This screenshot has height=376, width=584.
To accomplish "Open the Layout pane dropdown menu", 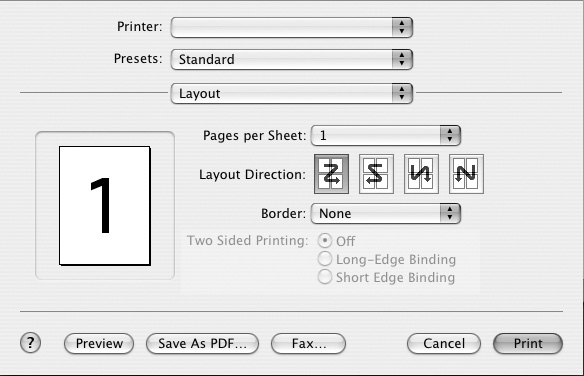I will tap(292, 93).
